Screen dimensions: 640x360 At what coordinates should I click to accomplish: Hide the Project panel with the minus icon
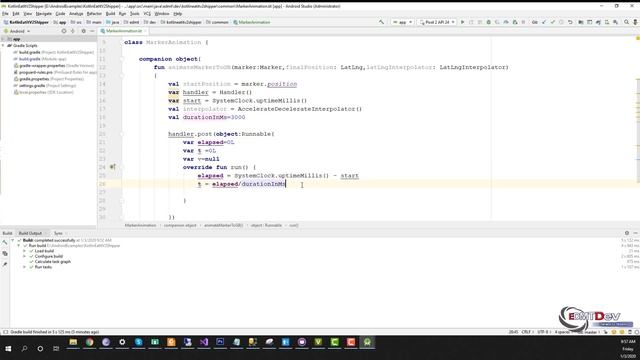click(92, 31)
